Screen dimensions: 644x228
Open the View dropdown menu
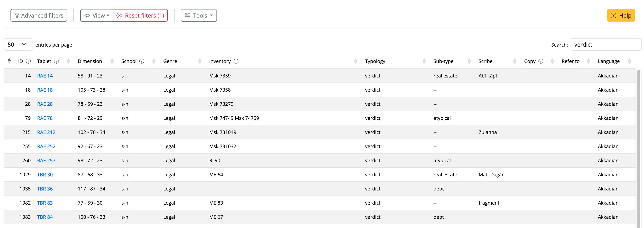(x=97, y=16)
